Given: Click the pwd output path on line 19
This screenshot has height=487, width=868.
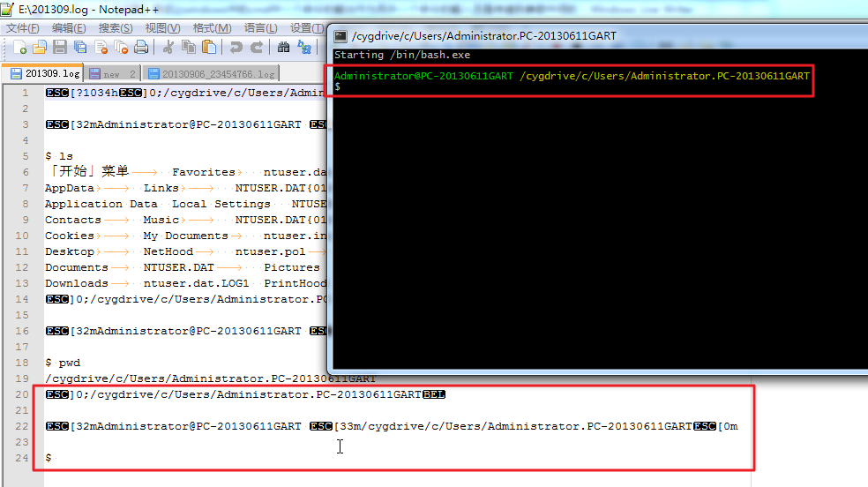Looking at the screenshot, I should click(210, 378).
